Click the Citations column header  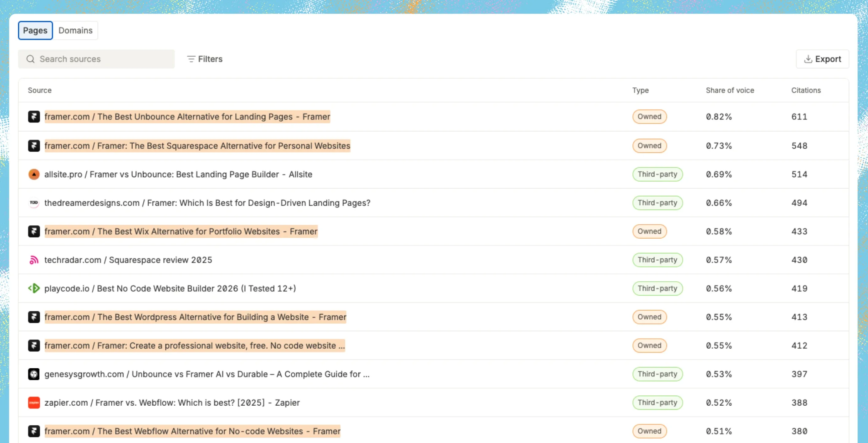tap(806, 90)
